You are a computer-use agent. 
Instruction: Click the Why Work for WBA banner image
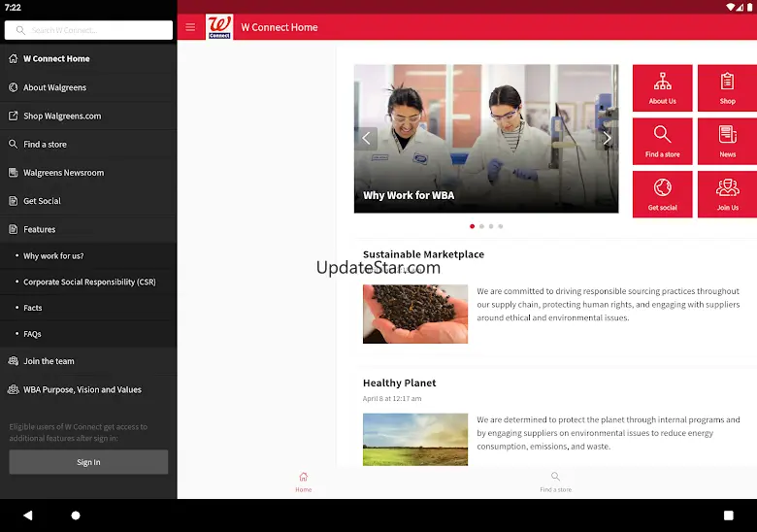(486, 139)
